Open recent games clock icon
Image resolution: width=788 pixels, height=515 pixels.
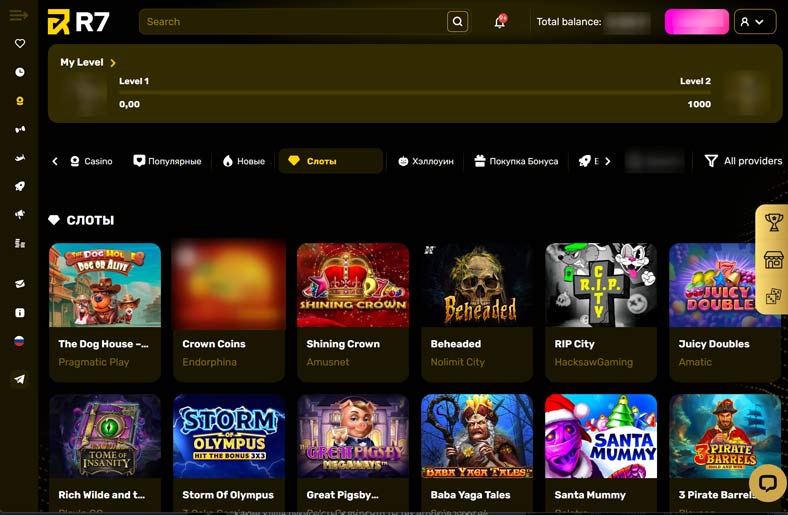pyautogui.click(x=20, y=73)
